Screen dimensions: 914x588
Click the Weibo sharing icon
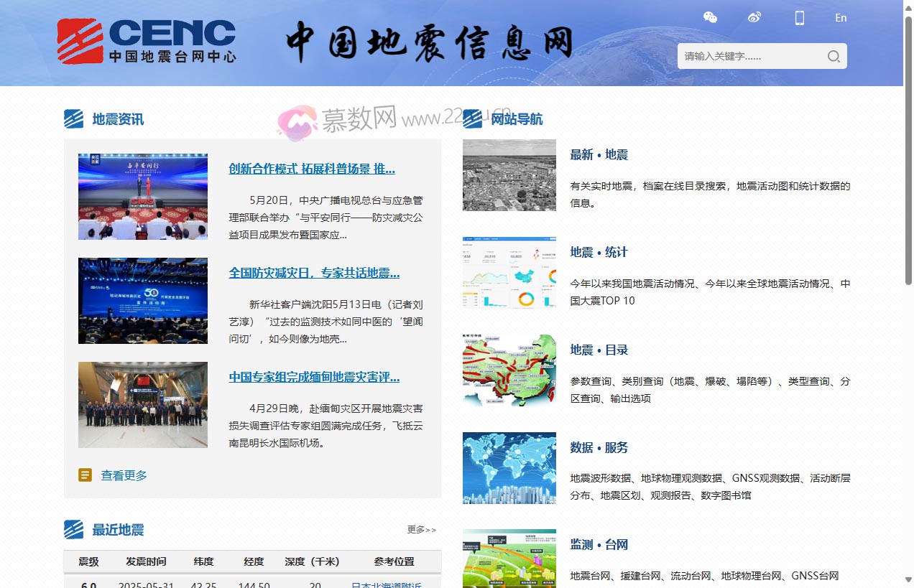[754, 17]
